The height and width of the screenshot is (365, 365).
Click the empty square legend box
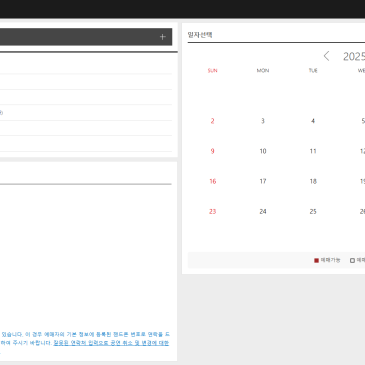352,260
